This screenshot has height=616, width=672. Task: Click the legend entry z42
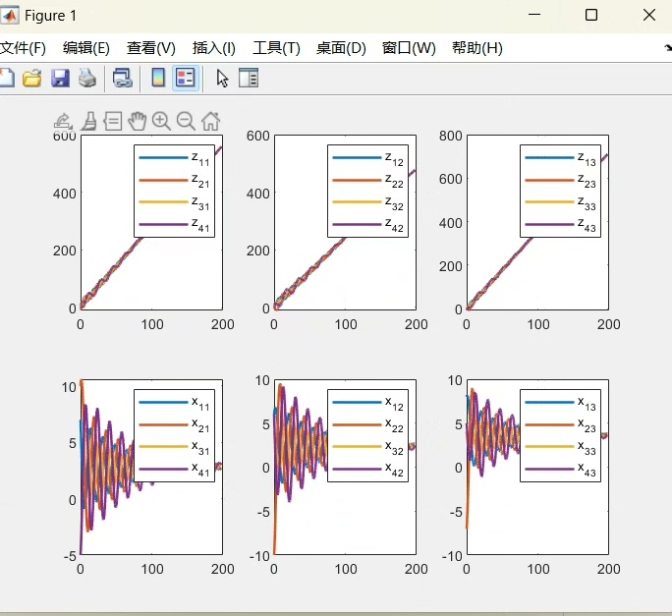[x=394, y=225]
